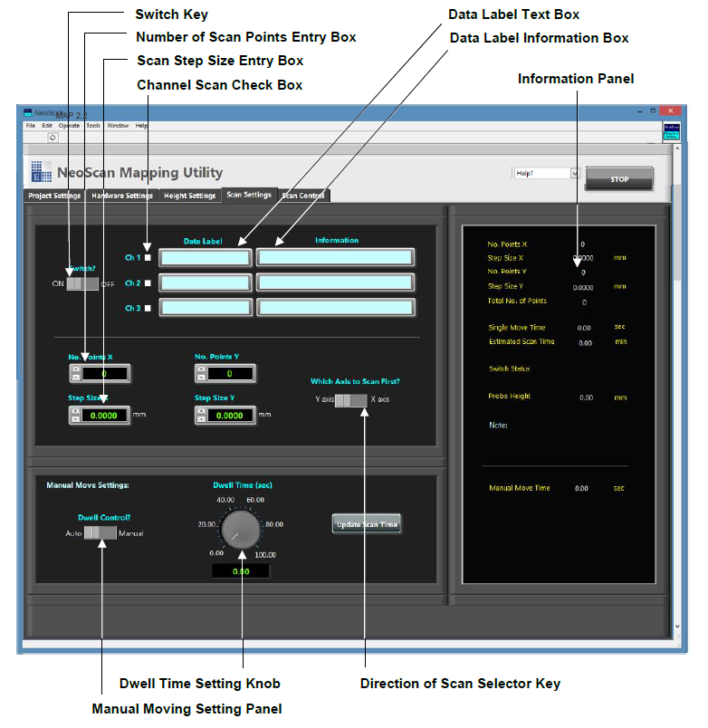This screenshot has height=728, width=708.
Task: Switch to Scan Control tab
Action: pyautogui.click(x=303, y=196)
